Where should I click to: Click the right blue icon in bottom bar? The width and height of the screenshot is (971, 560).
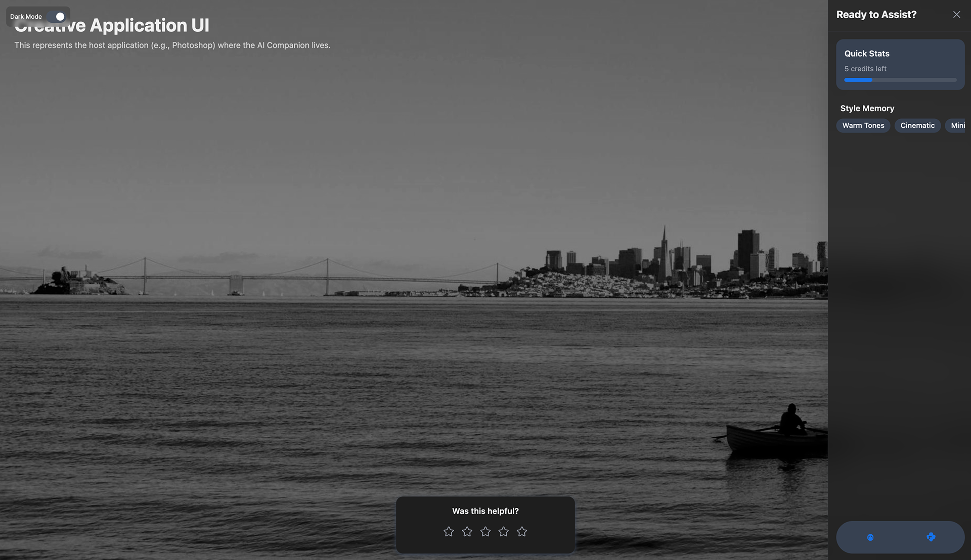(x=931, y=537)
